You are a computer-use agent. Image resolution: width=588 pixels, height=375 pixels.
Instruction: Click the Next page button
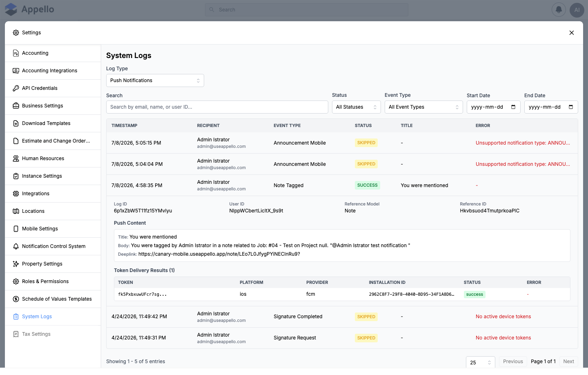(568, 362)
